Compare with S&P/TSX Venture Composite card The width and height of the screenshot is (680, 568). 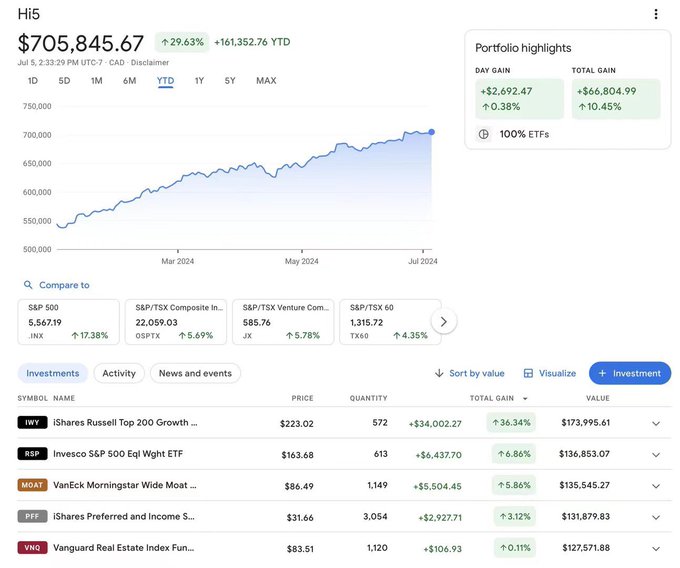click(x=283, y=322)
